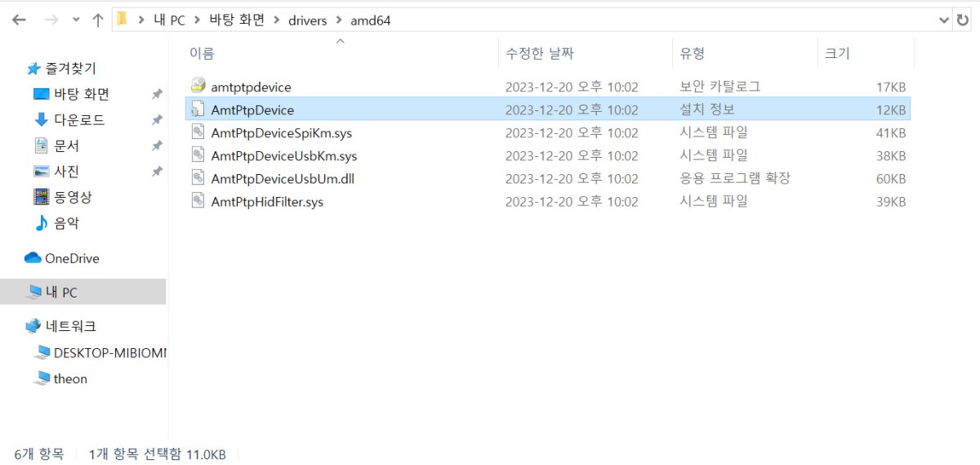Select the AmtPtpDevice setup information file icon
This screenshot has width=980, height=465.
coord(198,110)
